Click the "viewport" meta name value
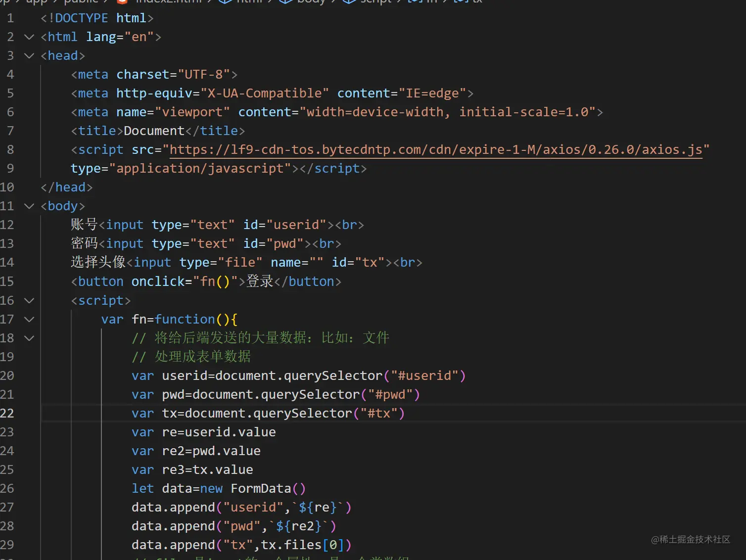This screenshot has height=560, width=746. click(x=192, y=112)
